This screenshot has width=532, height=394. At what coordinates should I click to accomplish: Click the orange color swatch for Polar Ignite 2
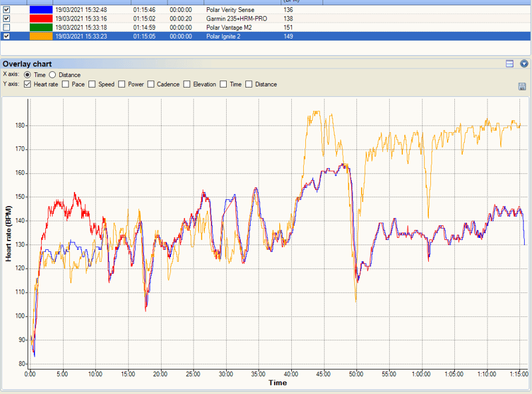coord(41,37)
